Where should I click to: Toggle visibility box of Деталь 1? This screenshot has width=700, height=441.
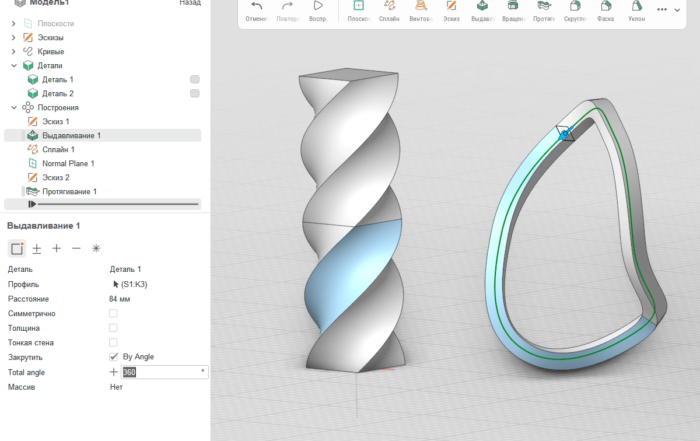pyautogui.click(x=195, y=79)
